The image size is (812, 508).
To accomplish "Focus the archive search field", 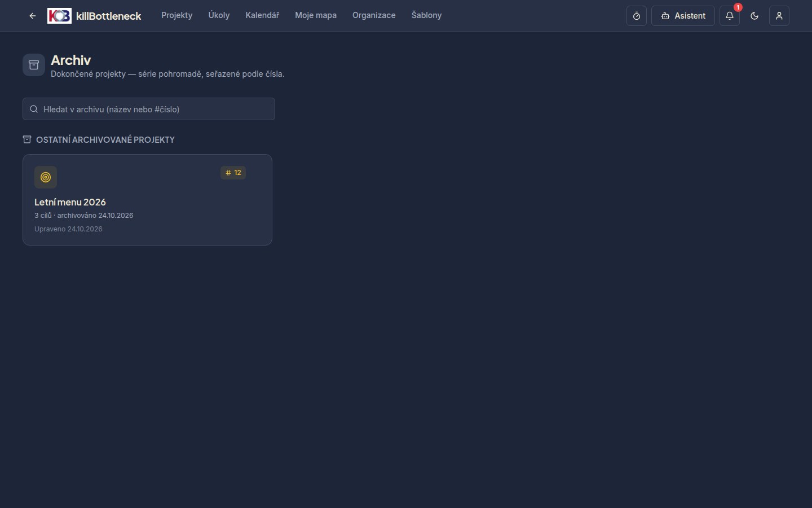I will tap(149, 109).
